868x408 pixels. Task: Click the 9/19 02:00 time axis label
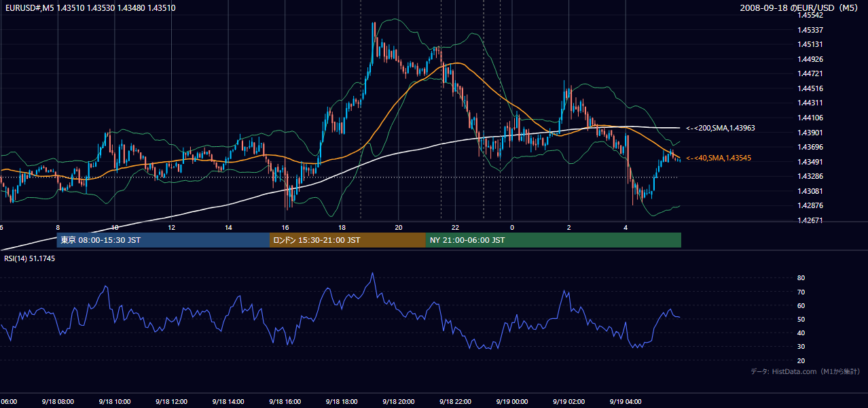pos(568,401)
